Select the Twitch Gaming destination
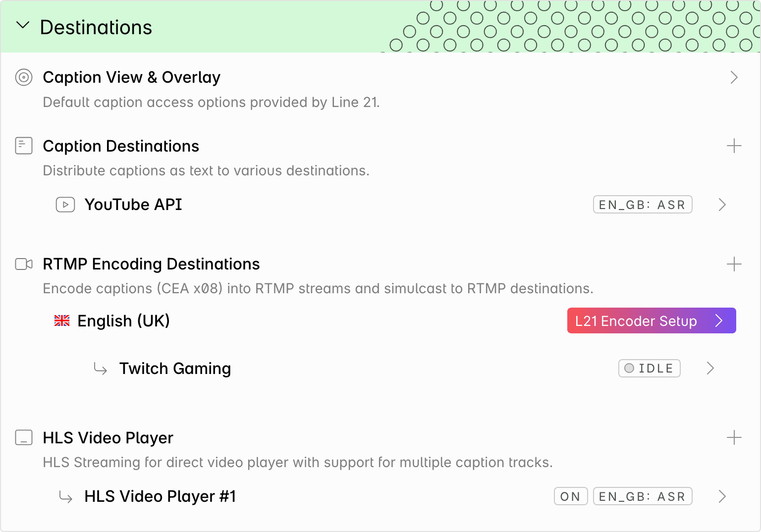 (175, 369)
